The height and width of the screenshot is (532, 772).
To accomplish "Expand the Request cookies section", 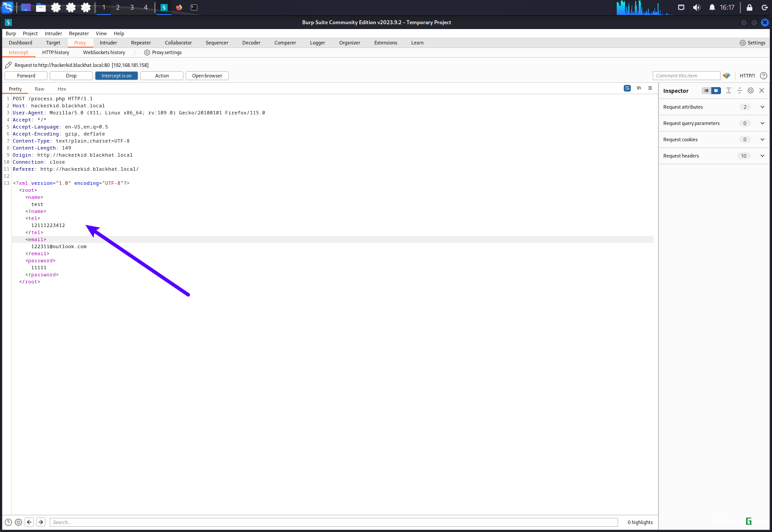I will [x=714, y=139].
